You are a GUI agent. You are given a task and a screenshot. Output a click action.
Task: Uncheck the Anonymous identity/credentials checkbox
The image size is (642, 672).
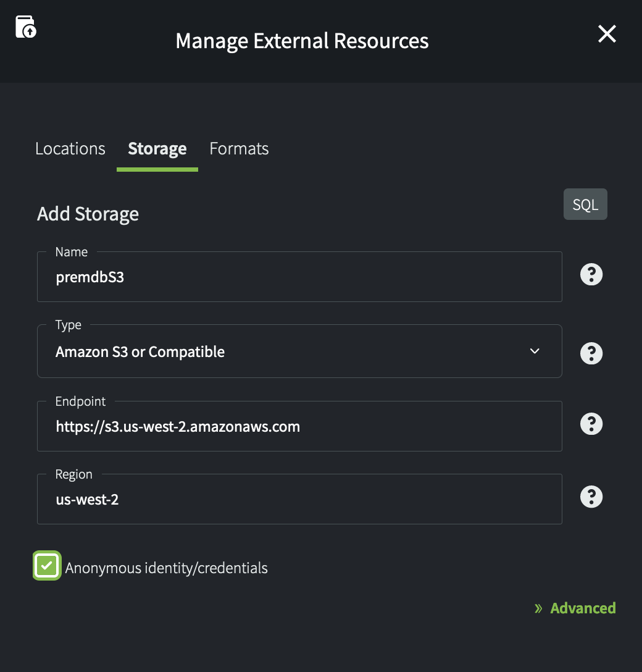coord(47,566)
